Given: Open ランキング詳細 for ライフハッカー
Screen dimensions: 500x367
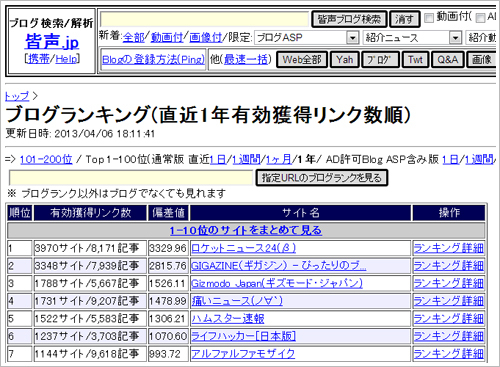Looking at the screenshot, I should 448,336.
